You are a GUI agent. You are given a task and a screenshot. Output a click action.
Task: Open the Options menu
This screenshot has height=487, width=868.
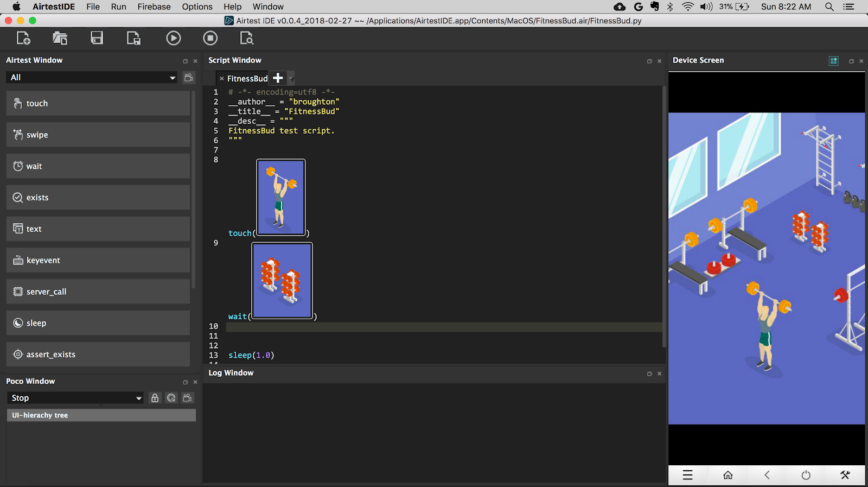pyautogui.click(x=197, y=7)
